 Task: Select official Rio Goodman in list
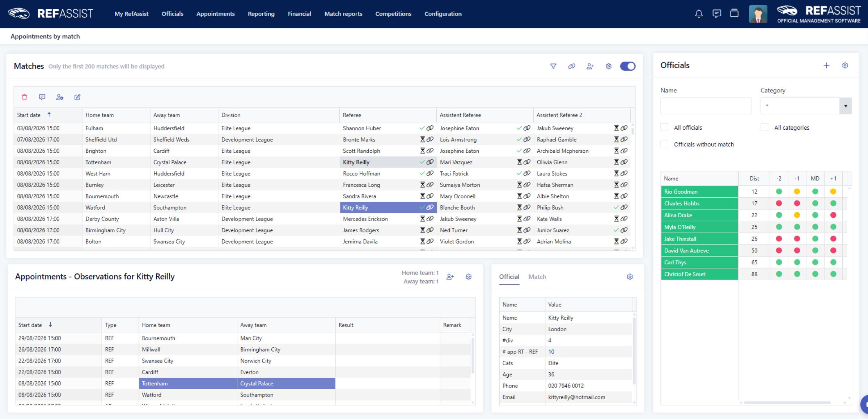(699, 192)
